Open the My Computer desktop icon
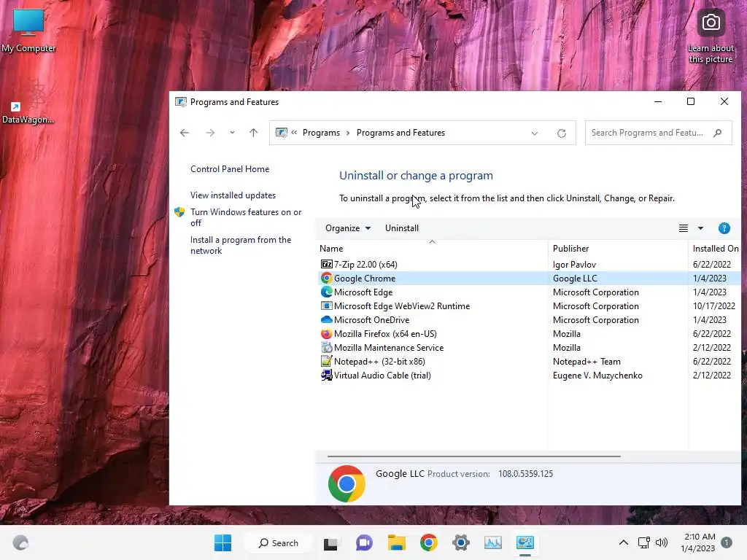747x560 pixels. tap(28, 31)
